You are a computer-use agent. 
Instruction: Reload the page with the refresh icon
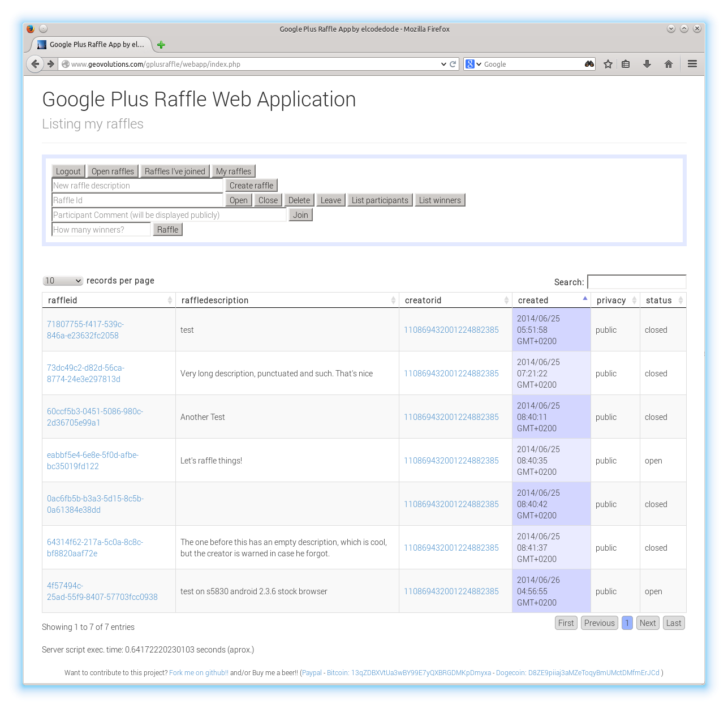[x=453, y=64]
